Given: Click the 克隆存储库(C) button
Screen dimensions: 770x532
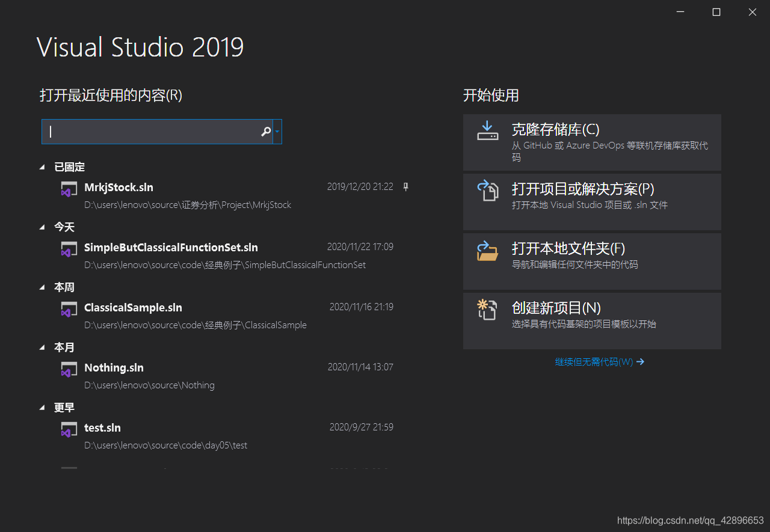Looking at the screenshot, I should click(592, 142).
